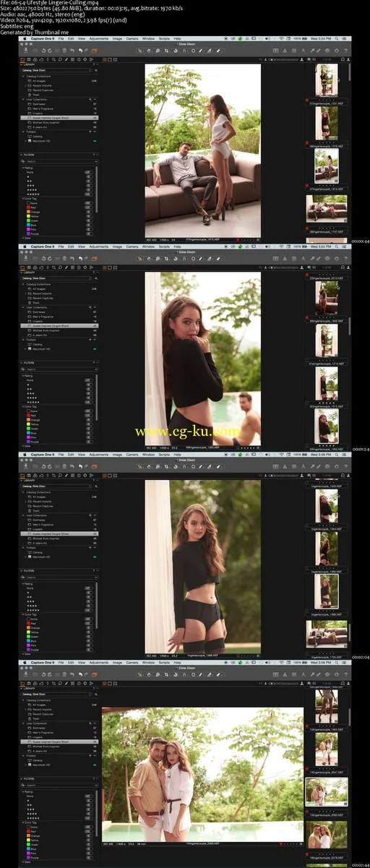Click Rotate Right icon in the 00:00:44 frame
Viewport: 370px width, 868px height.
[49, 51]
